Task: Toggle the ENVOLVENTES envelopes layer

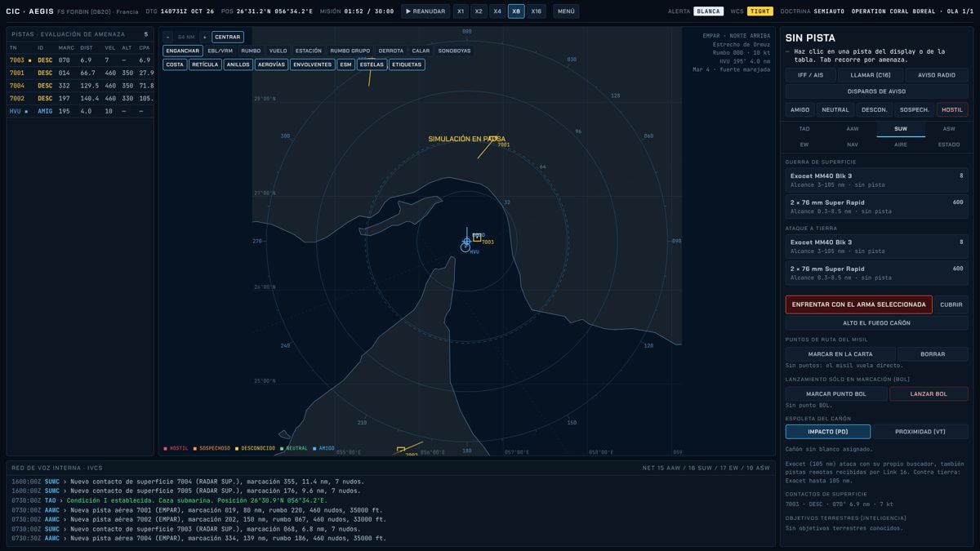Action: 313,64
